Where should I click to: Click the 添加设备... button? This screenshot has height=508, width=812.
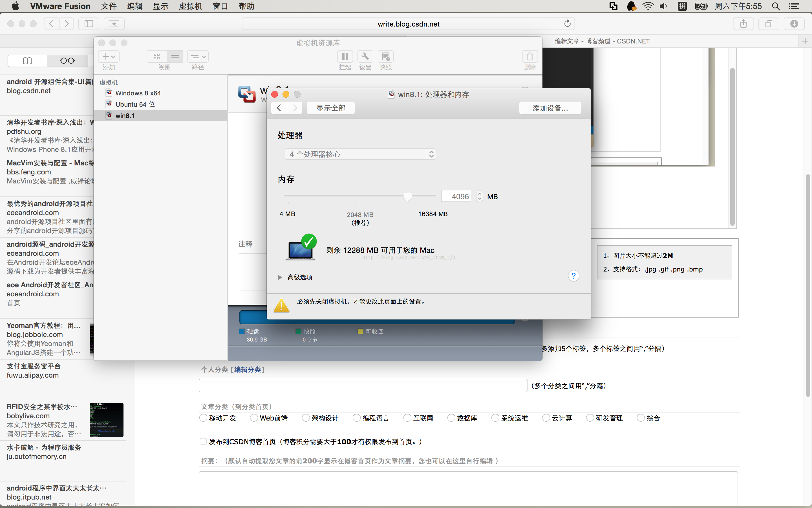pyautogui.click(x=550, y=108)
